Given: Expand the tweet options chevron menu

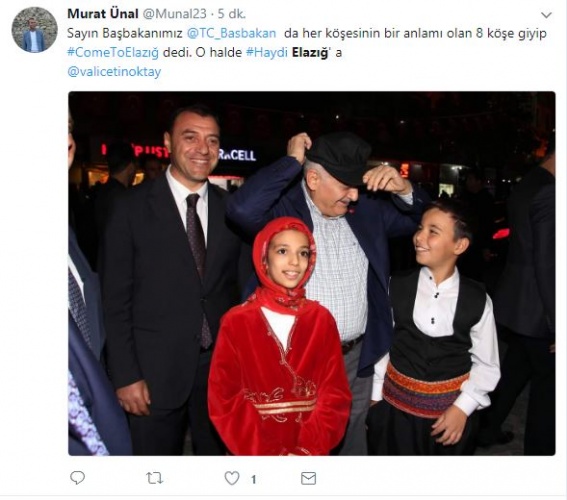Looking at the screenshot, I should 546,15.
